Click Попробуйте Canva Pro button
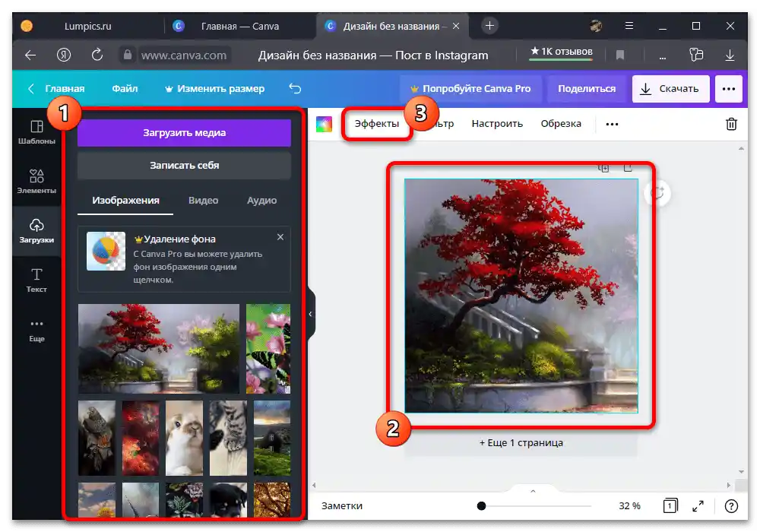The image size is (760, 532). [470, 89]
